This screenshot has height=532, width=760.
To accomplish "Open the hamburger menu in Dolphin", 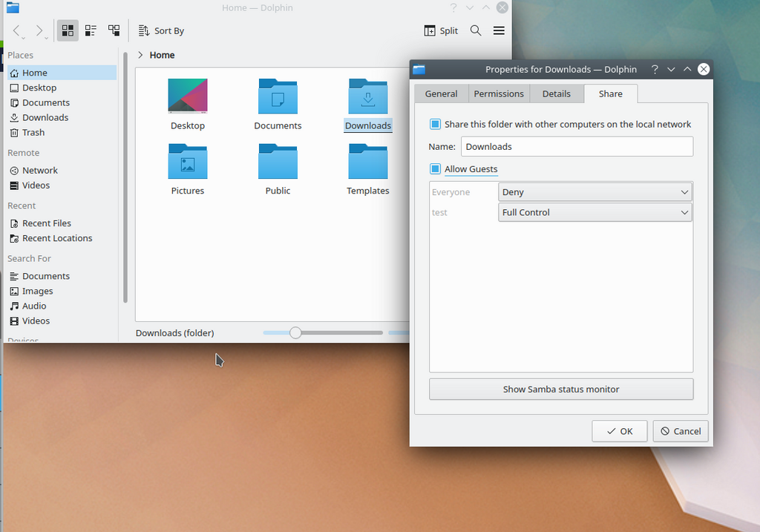I will 499,30.
